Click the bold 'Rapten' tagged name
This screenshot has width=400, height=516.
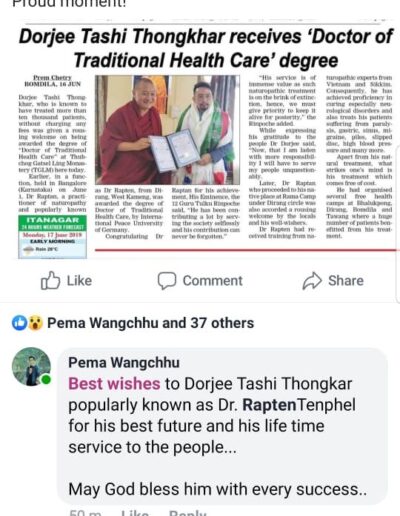pyautogui.click(x=269, y=405)
